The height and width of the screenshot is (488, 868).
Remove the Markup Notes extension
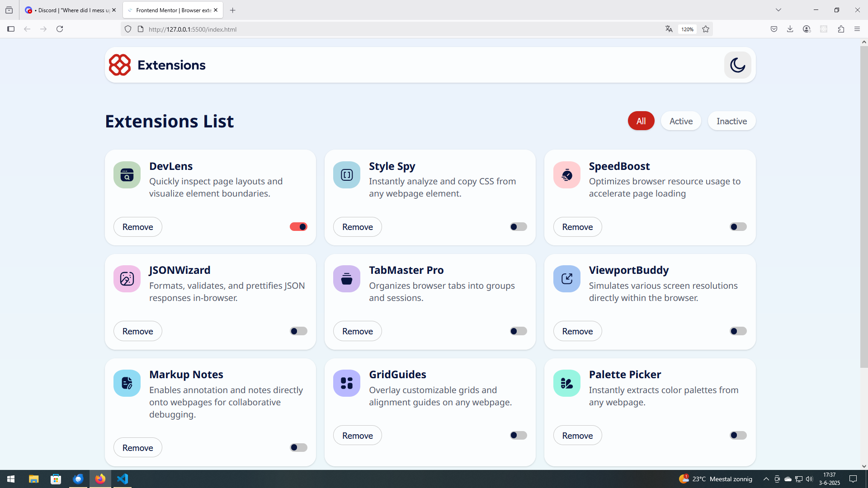pyautogui.click(x=137, y=448)
